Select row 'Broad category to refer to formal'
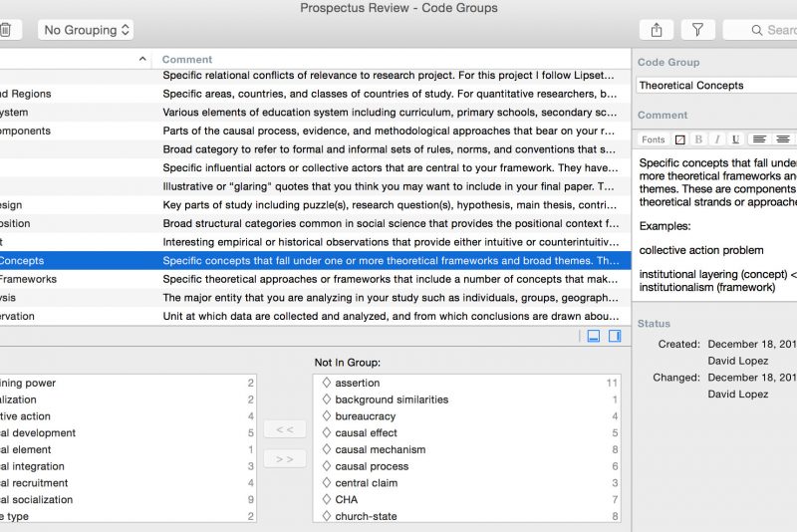797x532 pixels. tap(315, 149)
